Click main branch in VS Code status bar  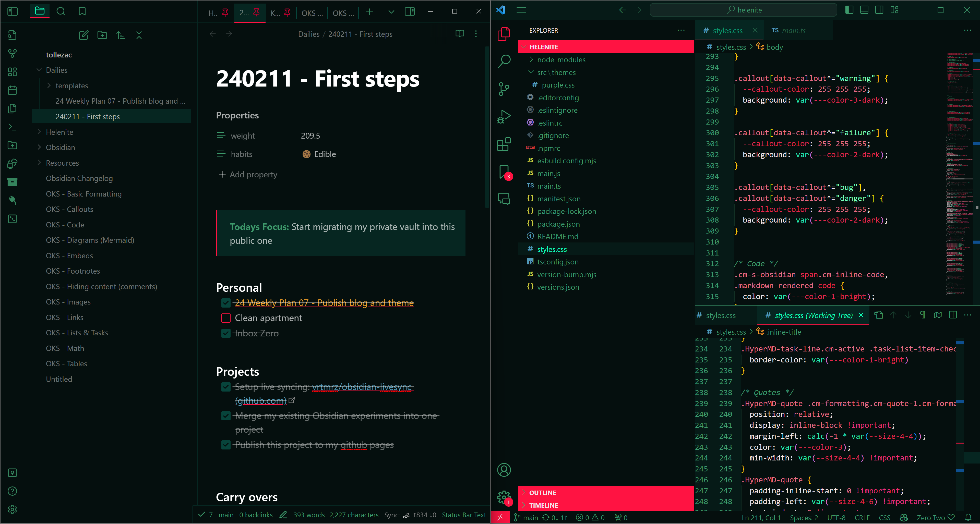[x=526, y=518]
